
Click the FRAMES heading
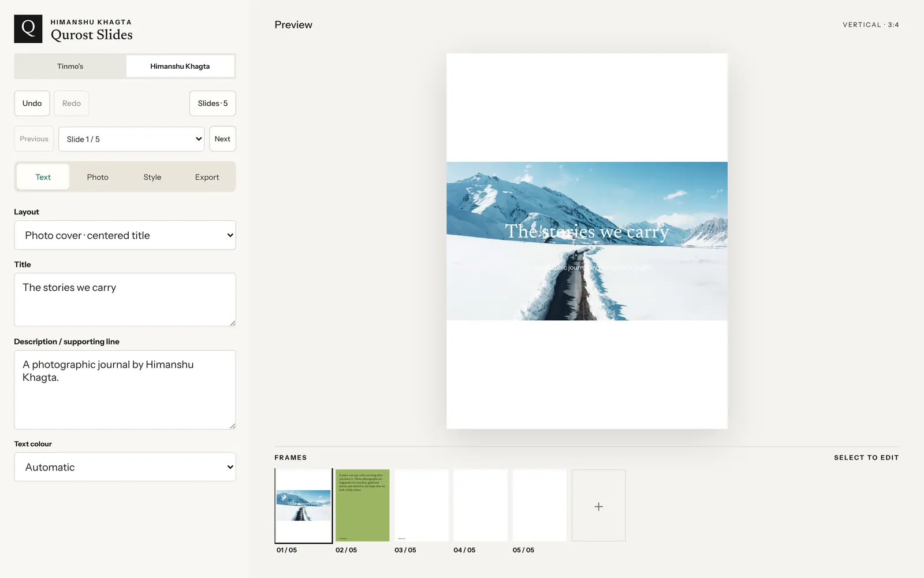[290, 458]
